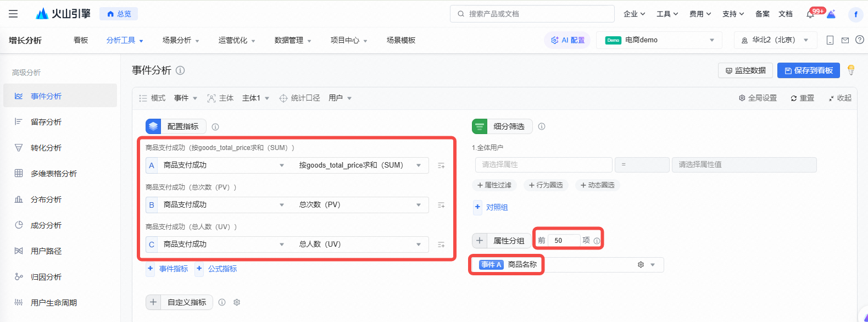Add 行为圈选 filter
Screen dimensions: 868x322
coord(546,185)
